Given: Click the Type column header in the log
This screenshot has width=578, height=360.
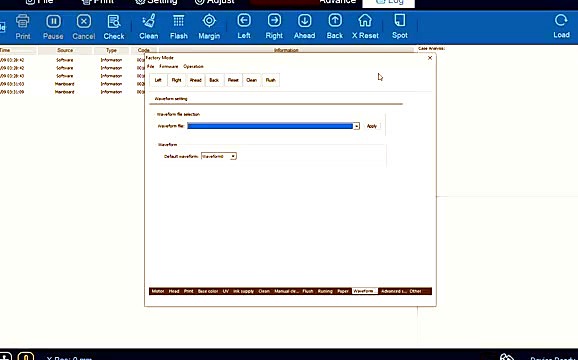Looking at the screenshot, I should click(x=111, y=50).
